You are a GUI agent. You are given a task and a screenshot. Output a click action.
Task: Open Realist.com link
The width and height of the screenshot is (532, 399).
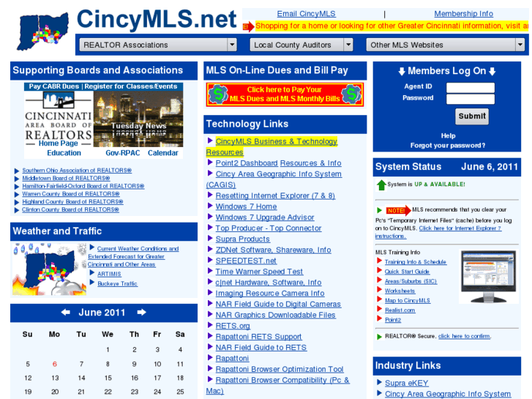[400, 310]
